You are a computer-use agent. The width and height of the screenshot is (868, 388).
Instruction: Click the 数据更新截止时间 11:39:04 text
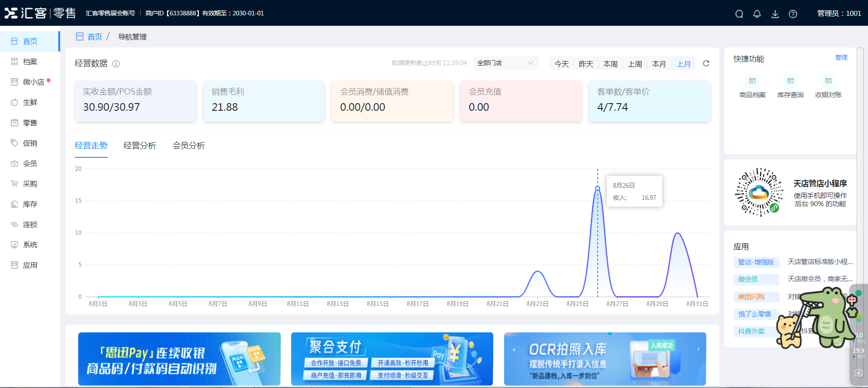[429, 63]
